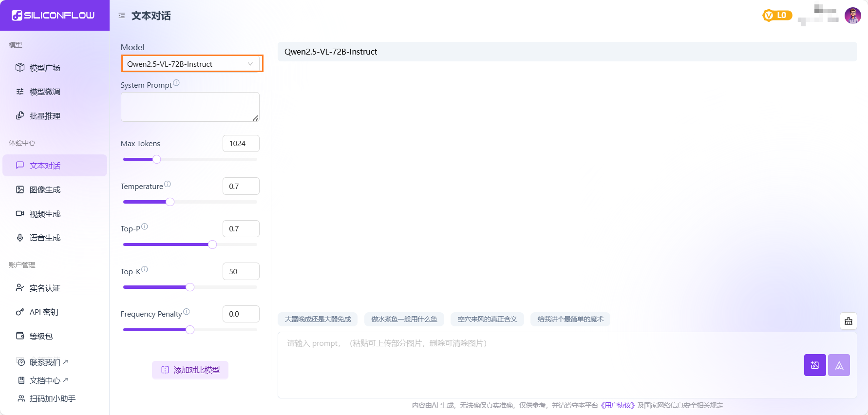Click 扫码加小助手

[52, 398]
